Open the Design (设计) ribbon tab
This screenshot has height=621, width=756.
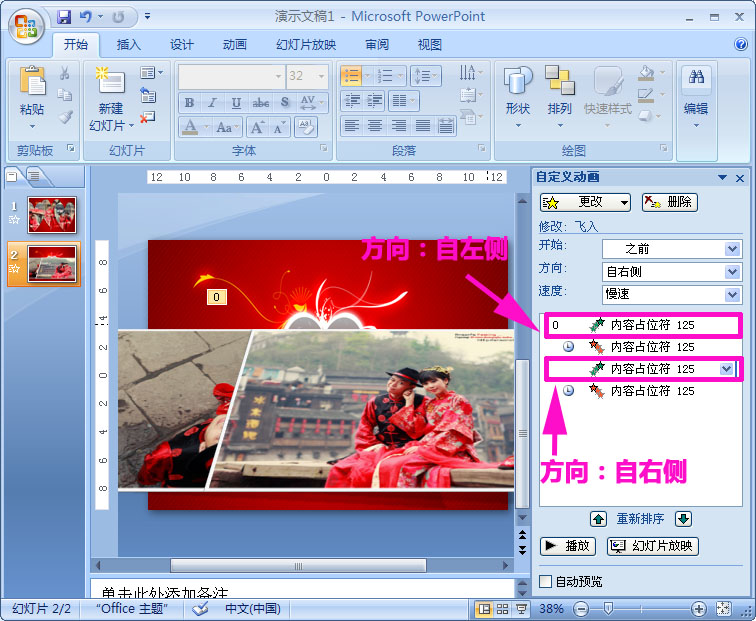(182, 45)
